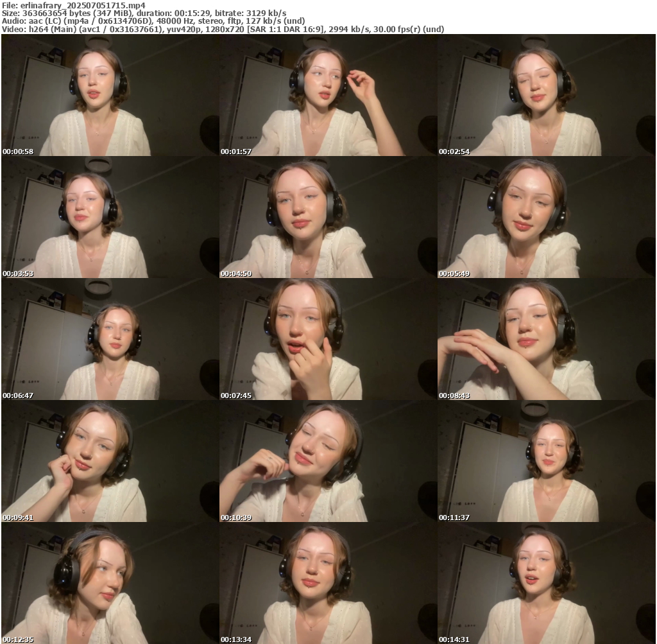The width and height of the screenshot is (657, 644).
Task: Select the thumbnail frame at 00:03:53
Action: pos(110,217)
